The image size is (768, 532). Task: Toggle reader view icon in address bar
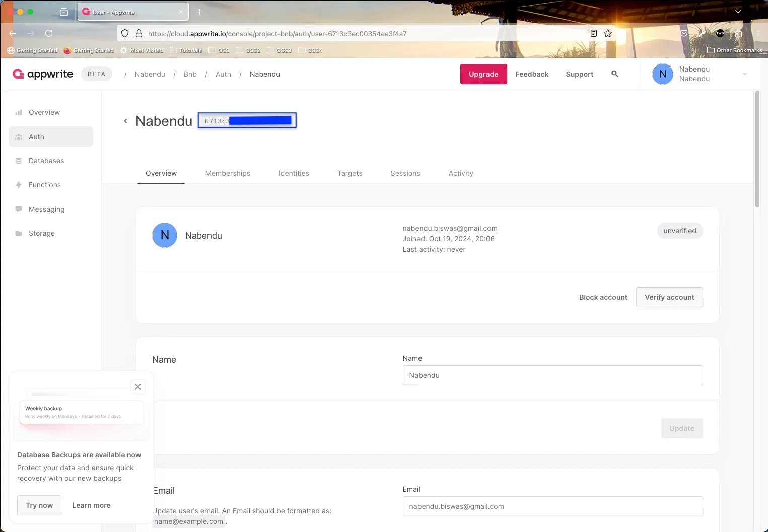[x=594, y=33]
